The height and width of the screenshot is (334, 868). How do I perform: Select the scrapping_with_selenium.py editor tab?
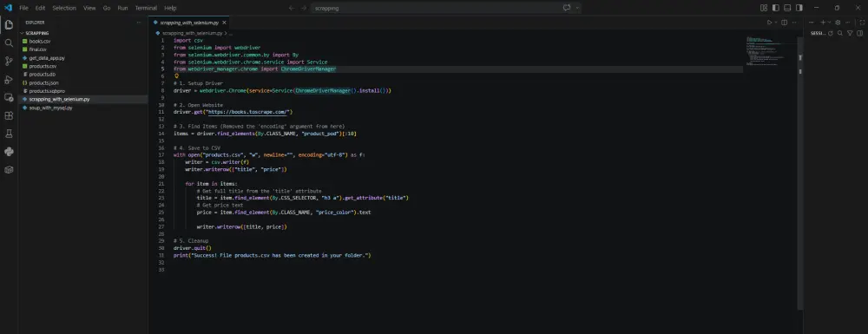click(188, 23)
